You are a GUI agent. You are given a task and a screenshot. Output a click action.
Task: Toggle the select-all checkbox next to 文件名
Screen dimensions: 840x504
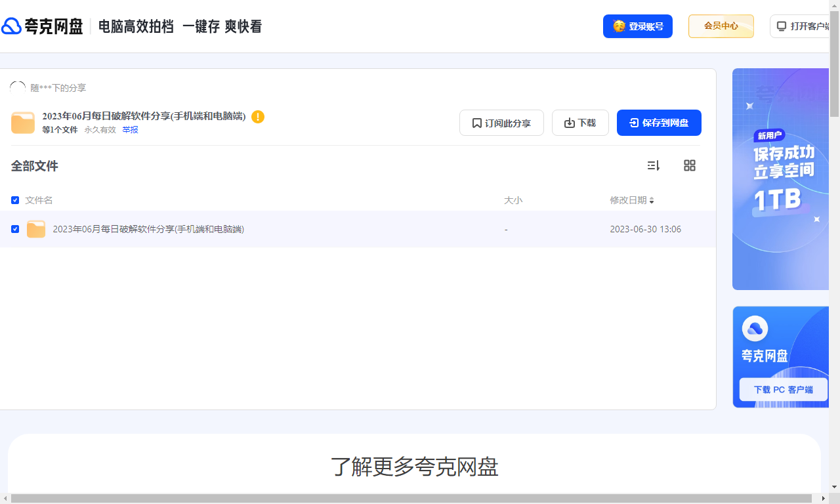pos(15,200)
